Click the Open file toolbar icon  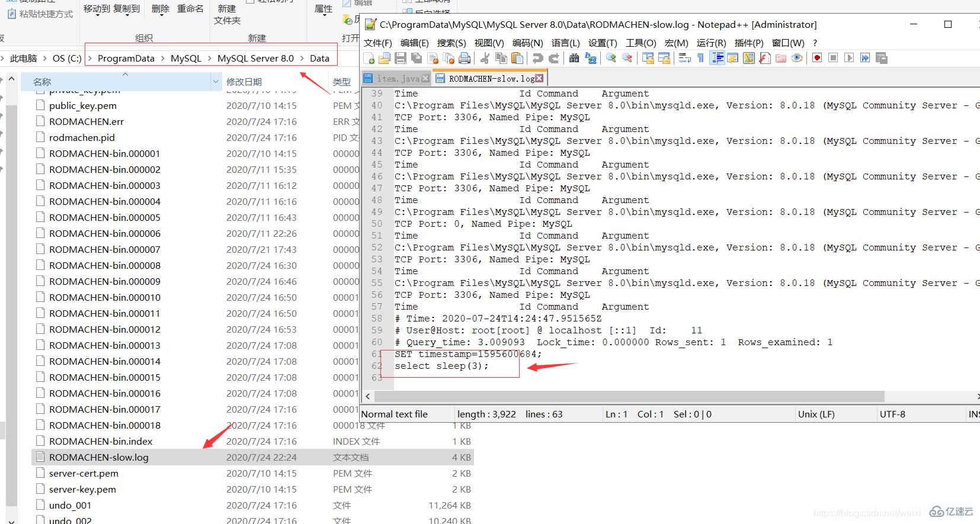pyautogui.click(x=385, y=58)
